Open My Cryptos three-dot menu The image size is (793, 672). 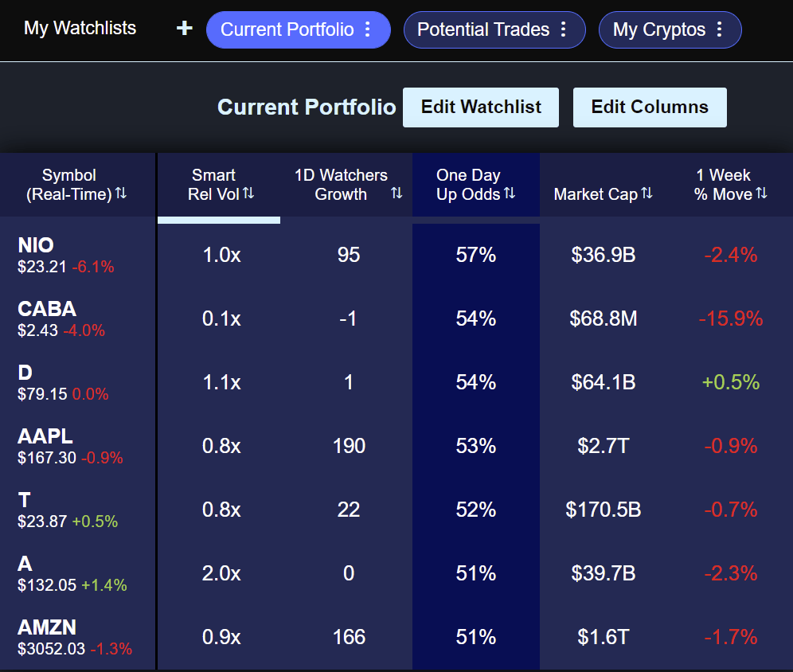(719, 29)
